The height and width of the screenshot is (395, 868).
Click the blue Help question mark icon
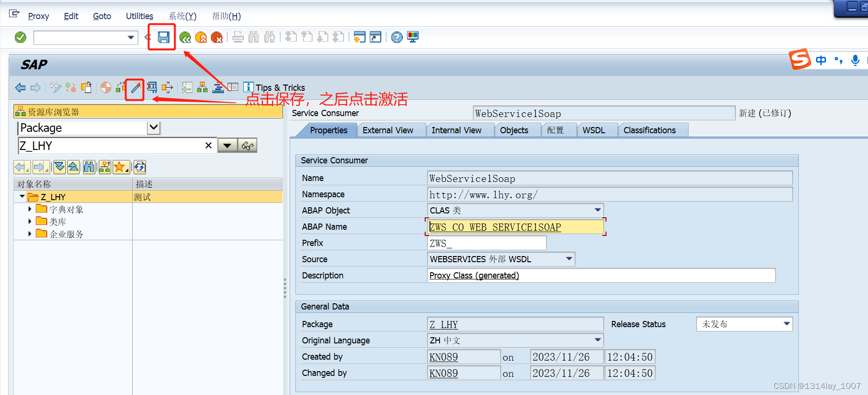tap(397, 37)
